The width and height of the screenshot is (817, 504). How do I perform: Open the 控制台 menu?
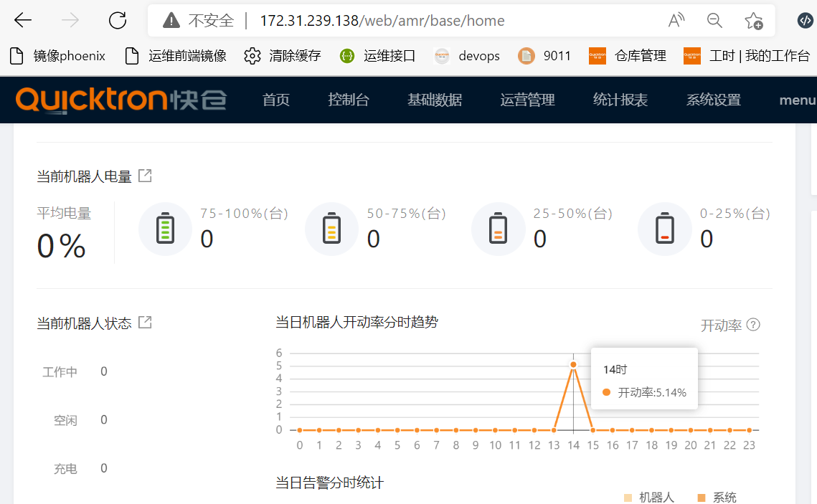click(x=349, y=100)
